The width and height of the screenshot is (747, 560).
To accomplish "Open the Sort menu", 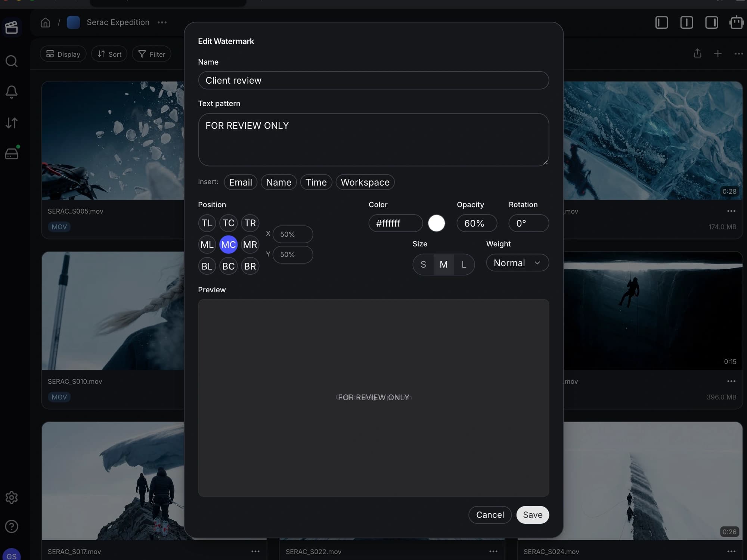I will point(109,54).
